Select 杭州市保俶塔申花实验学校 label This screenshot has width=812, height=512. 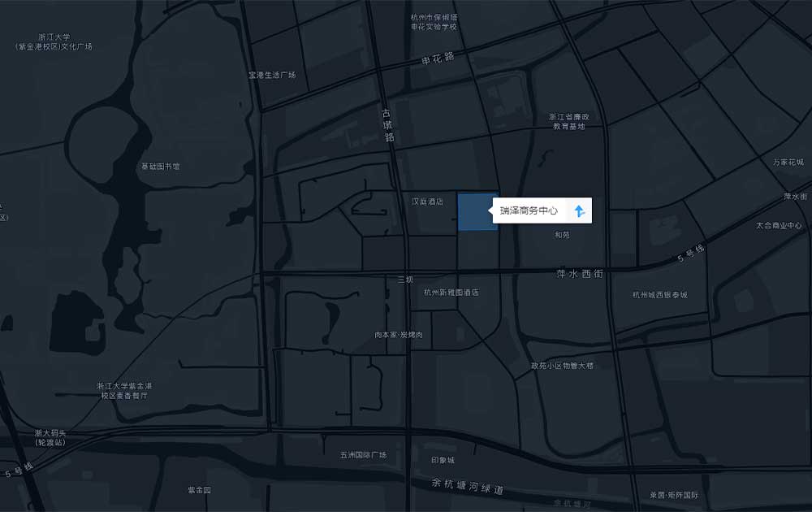434,22
